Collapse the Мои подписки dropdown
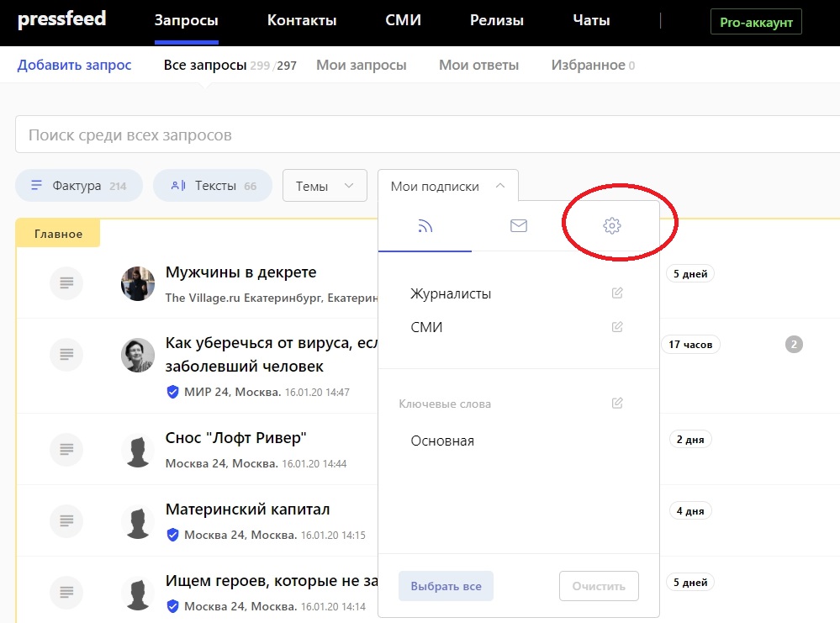 click(447, 186)
